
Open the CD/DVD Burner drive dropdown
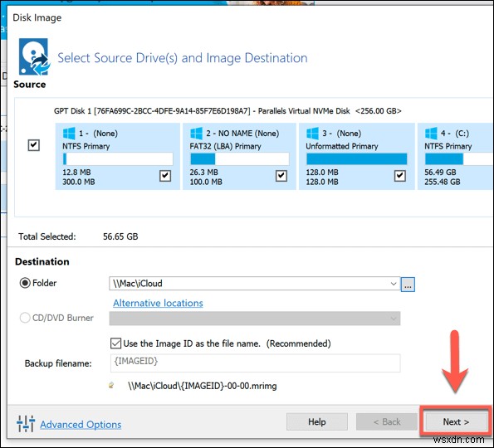tap(394, 319)
